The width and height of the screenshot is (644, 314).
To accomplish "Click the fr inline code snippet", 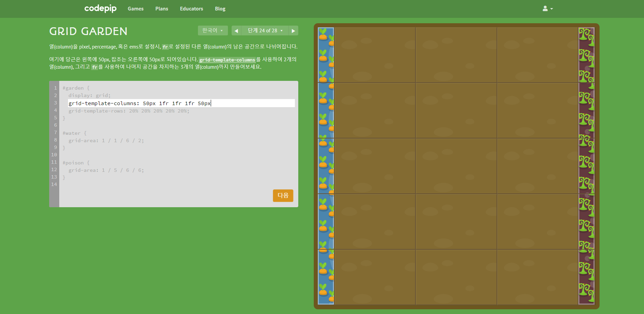I will point(165,47).
